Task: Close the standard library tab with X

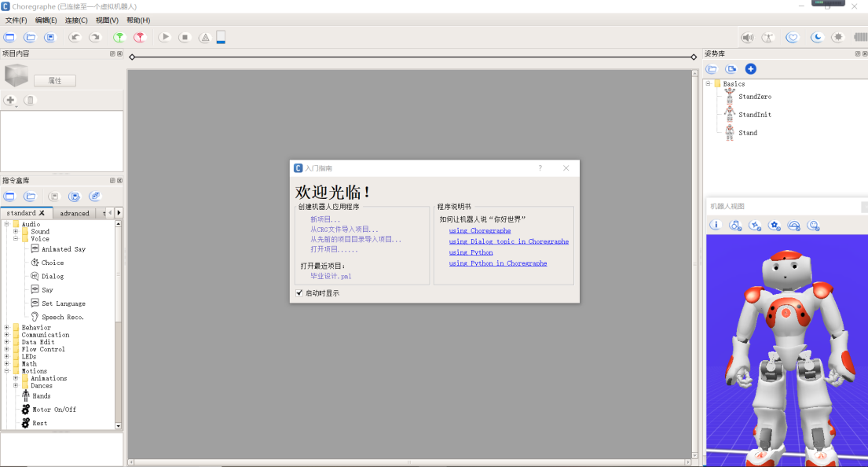Action: [x=42, y=213]
